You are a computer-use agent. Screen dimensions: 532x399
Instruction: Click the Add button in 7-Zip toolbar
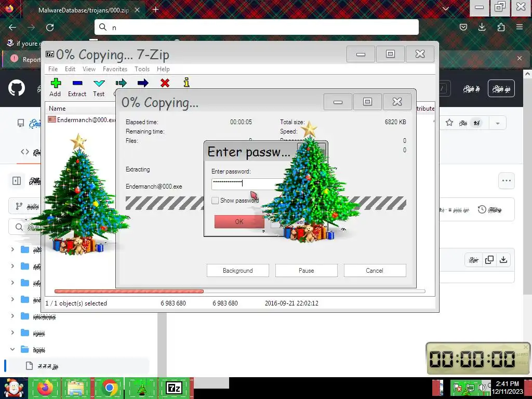55,87
